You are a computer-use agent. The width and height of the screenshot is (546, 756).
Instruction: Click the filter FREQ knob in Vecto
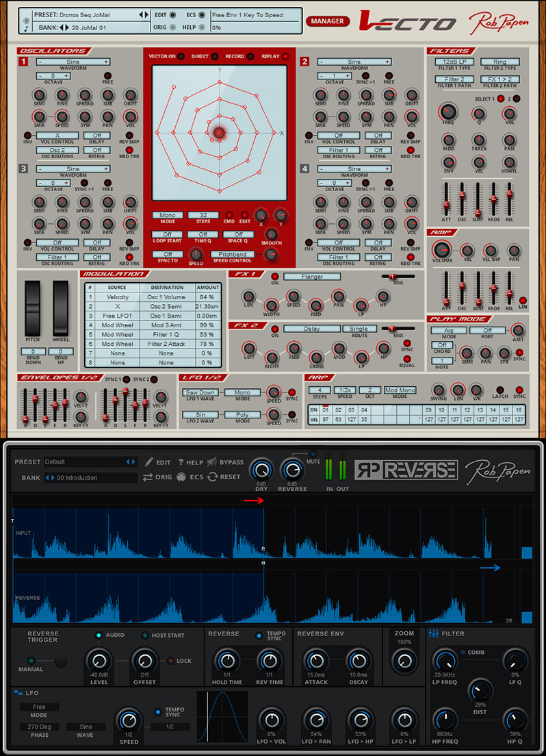(447, 112)
